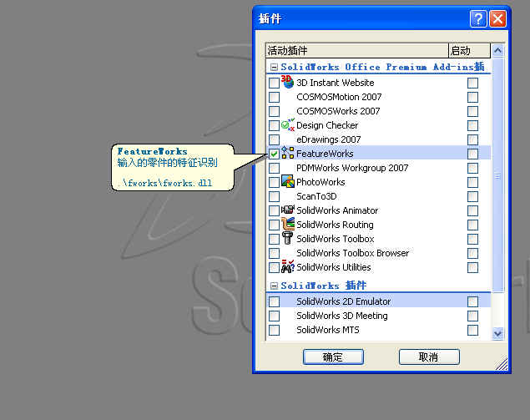Image resolution: width=530 pixels, height=420 pixels.
Task: Click the 3D Instant Website icon
Action: pos(287,82)
